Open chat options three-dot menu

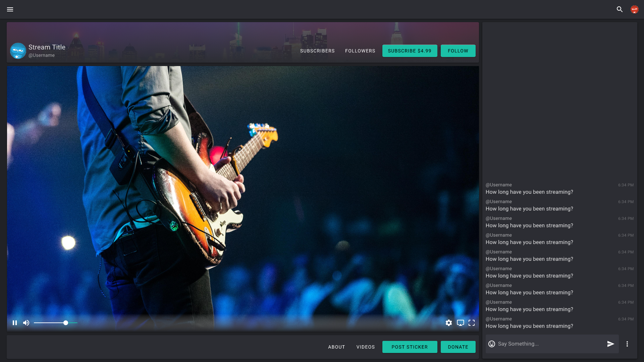pos(627,344)
